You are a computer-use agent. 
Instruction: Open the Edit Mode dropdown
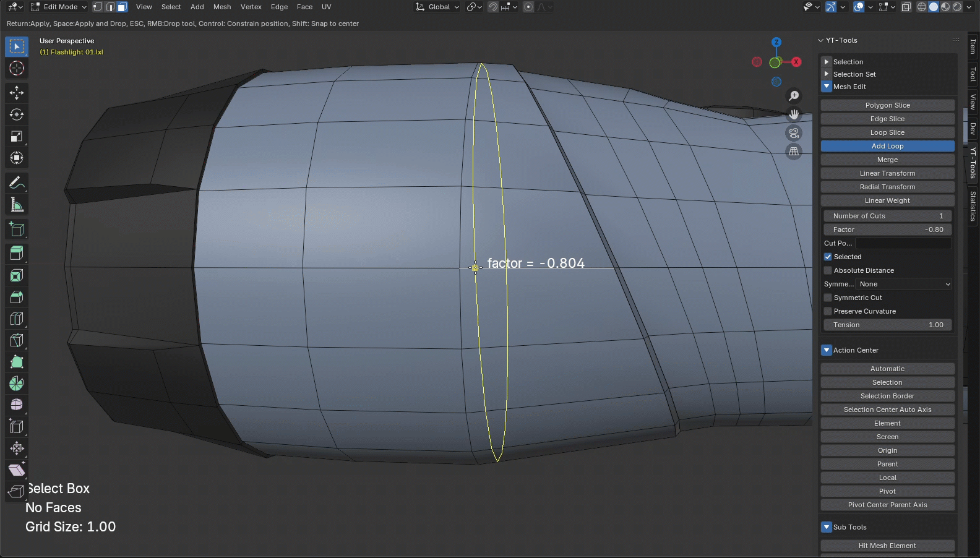pos(59,7)
